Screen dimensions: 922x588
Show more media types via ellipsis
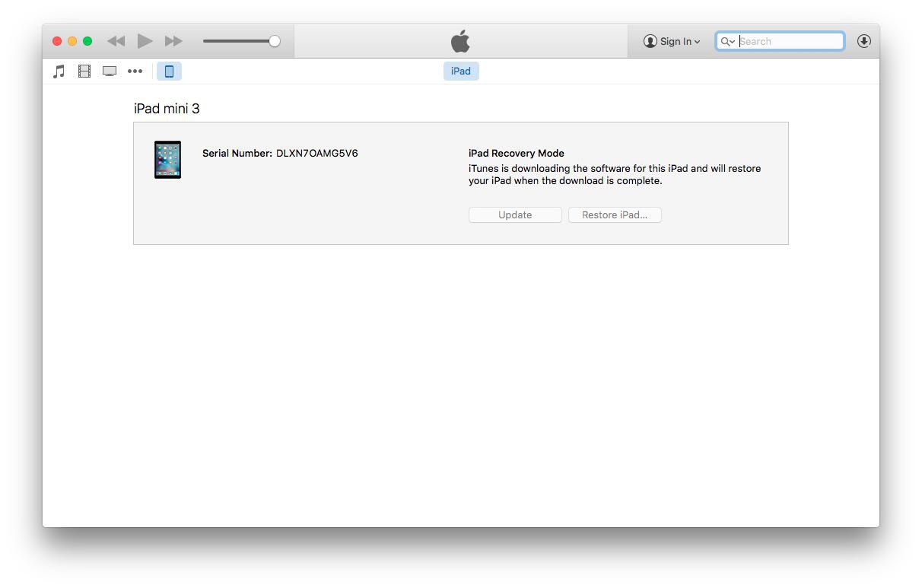coord(135,72)
